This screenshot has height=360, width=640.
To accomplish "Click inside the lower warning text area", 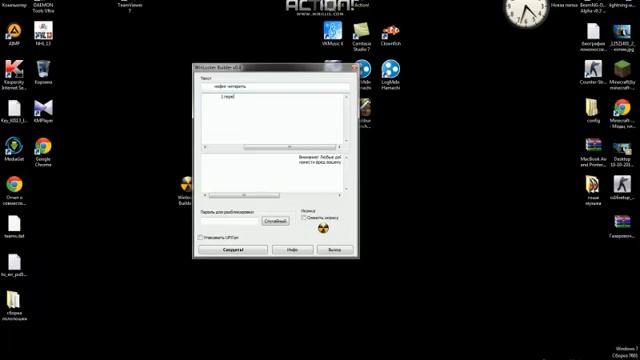I will tap(272, 173).
